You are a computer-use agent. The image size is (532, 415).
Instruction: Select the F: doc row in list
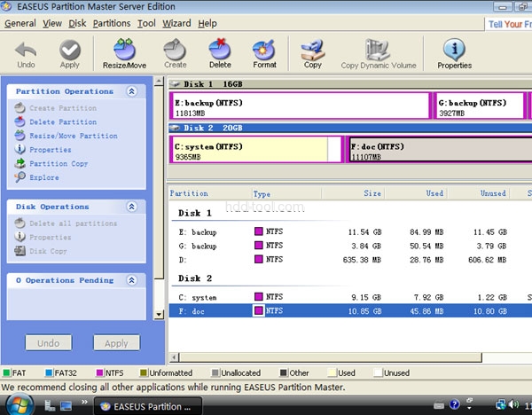pos(350,311)
